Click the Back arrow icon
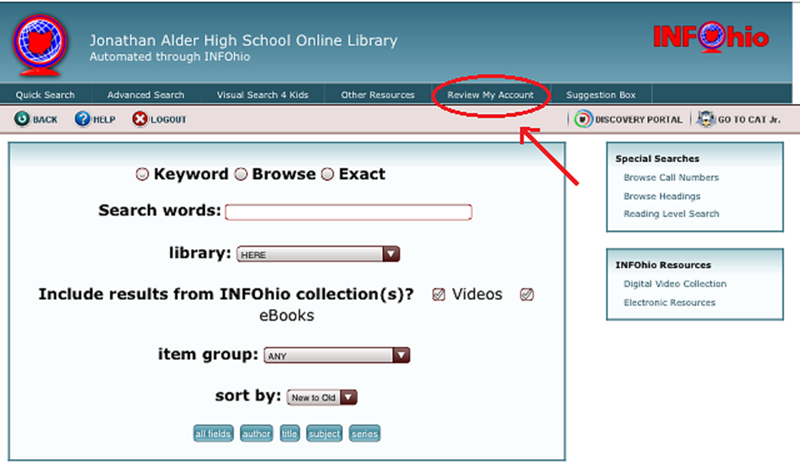The width and height of the screenshot is (800, 462). (22, 119)
